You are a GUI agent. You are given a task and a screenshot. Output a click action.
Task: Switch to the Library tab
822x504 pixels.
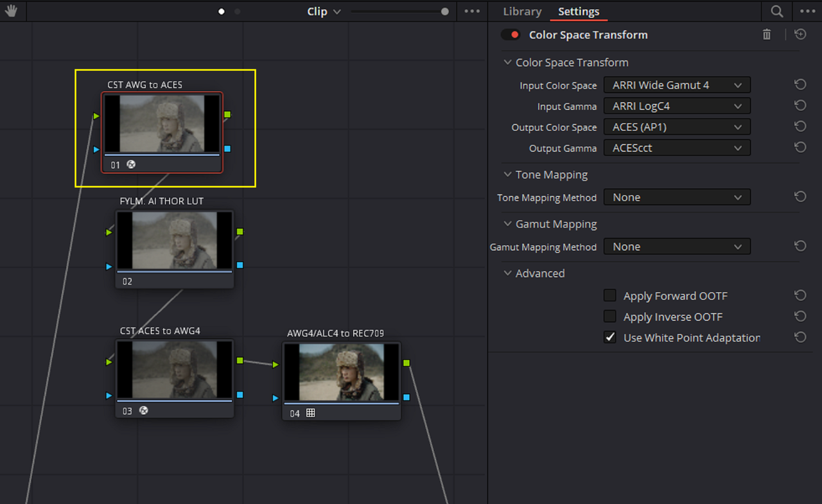(x=522, y=12)
